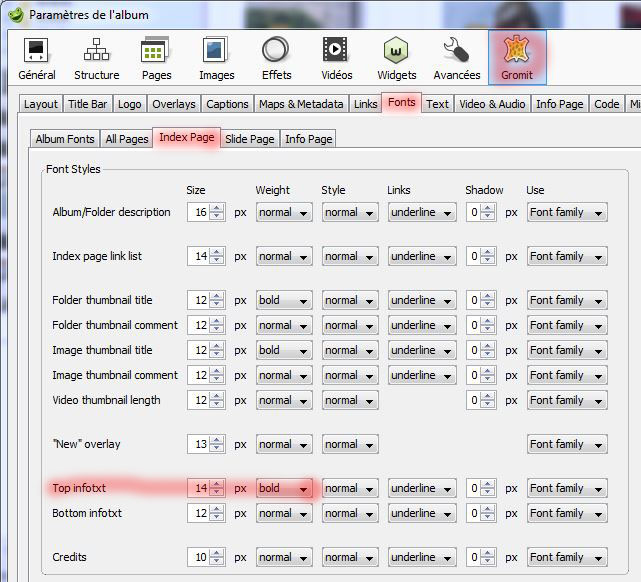This screenshot has height=582, width=641.
Task: Select the Gromit skin icon
Action: tap(517, 58)
